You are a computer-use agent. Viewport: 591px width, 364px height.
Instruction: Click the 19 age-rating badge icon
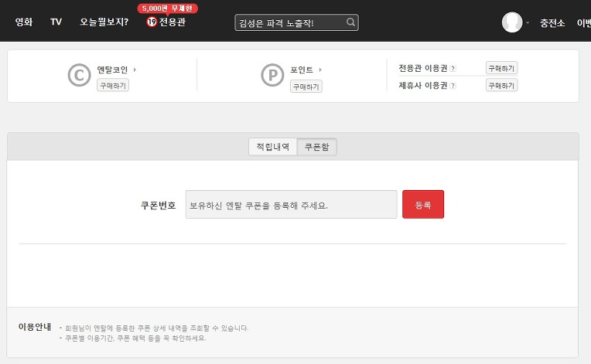(x=152, y=22)
